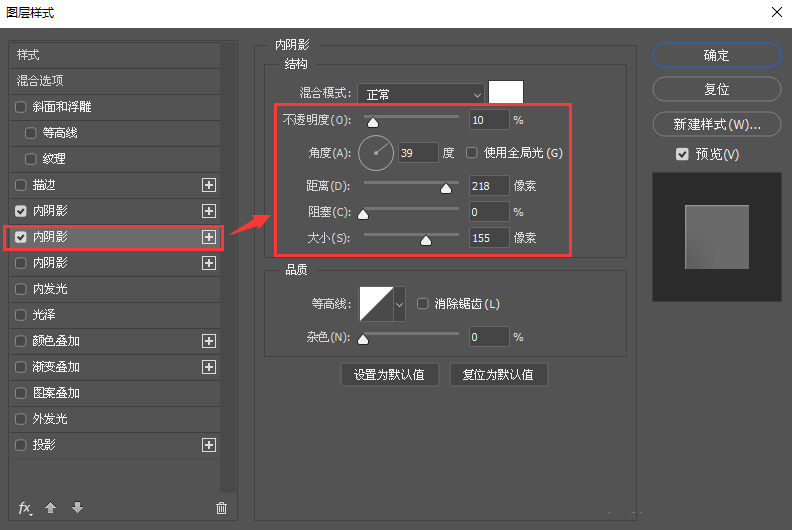792x530 pixels.
Task: Enable the 外发光 checkbox
Action: (x=21, y=419)
